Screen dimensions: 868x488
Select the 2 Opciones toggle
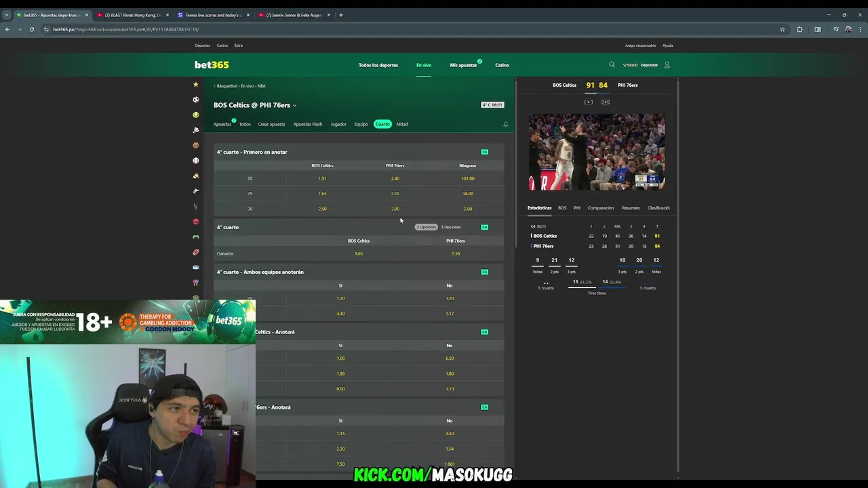426,227
